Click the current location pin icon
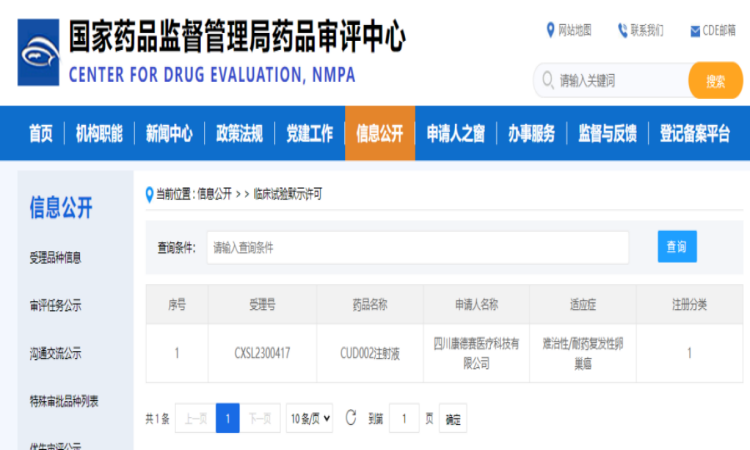750x450 pixels. tap(150, 193)
